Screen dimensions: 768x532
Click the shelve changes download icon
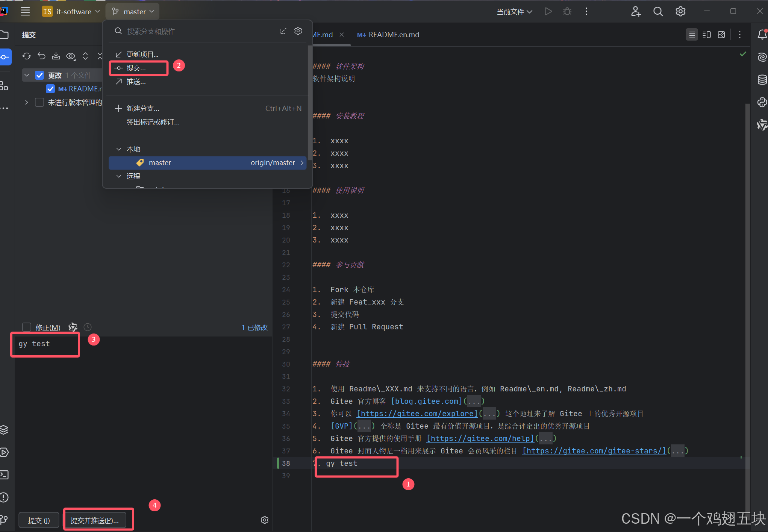pos(56,56)
